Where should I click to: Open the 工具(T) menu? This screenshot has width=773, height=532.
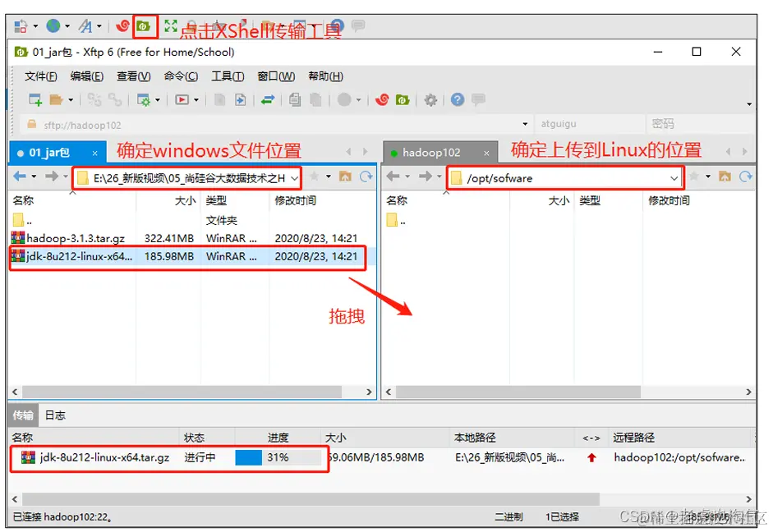tap(228, 76)
